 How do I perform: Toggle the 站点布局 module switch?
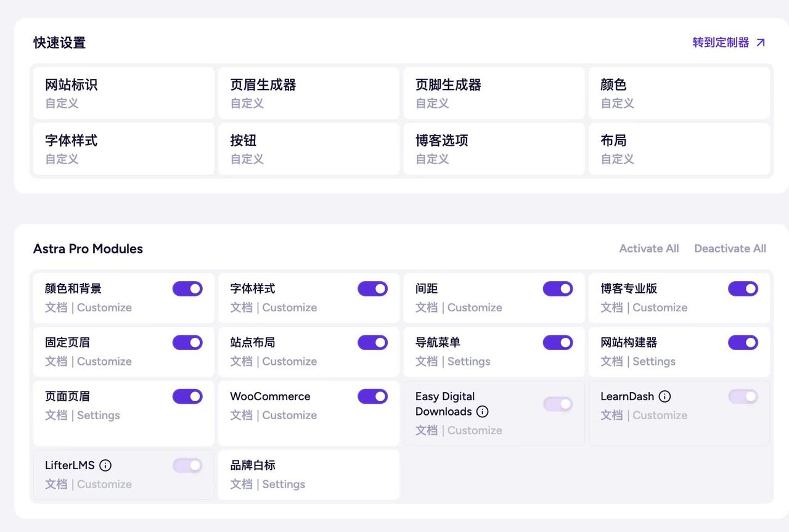[373, 342]
